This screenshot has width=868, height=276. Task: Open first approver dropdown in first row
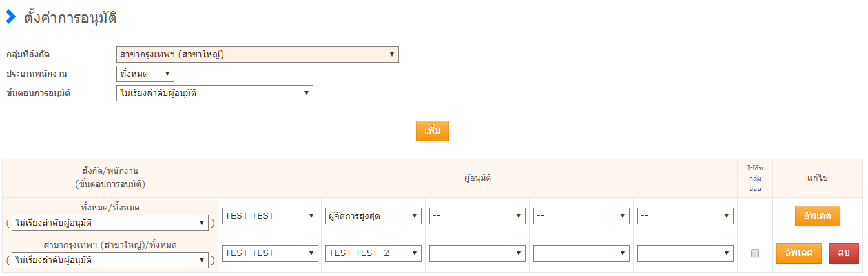pyautogui.click(x=270, y=216)
